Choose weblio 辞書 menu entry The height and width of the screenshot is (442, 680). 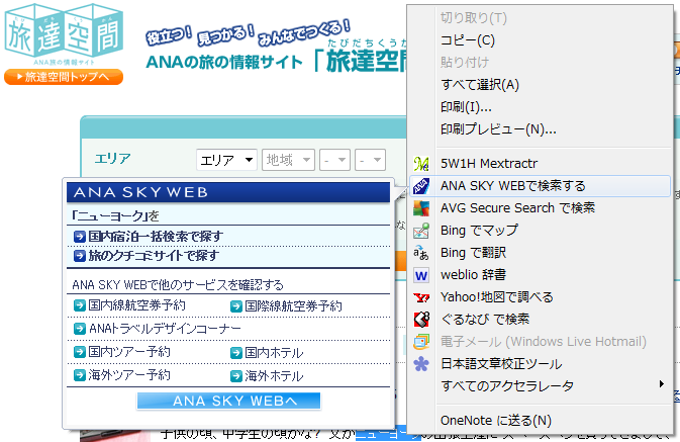(x=540, y=275)
